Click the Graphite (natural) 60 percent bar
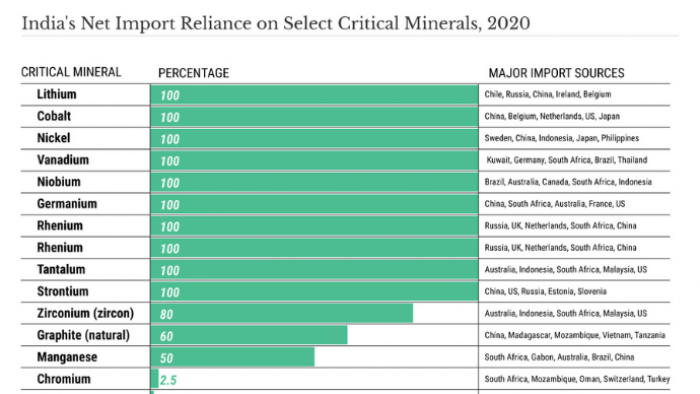The width and height of the screenshot is (700, 394). (x=249, y=335)
